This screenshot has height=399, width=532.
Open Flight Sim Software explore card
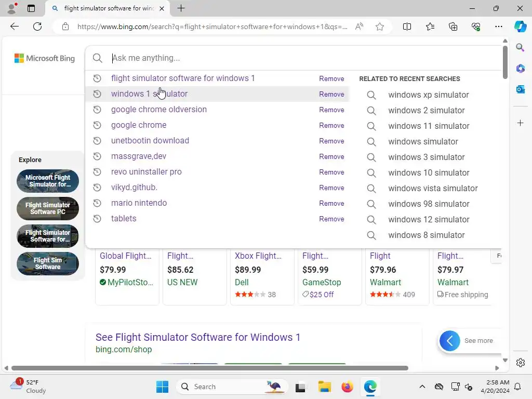[47, 263]
